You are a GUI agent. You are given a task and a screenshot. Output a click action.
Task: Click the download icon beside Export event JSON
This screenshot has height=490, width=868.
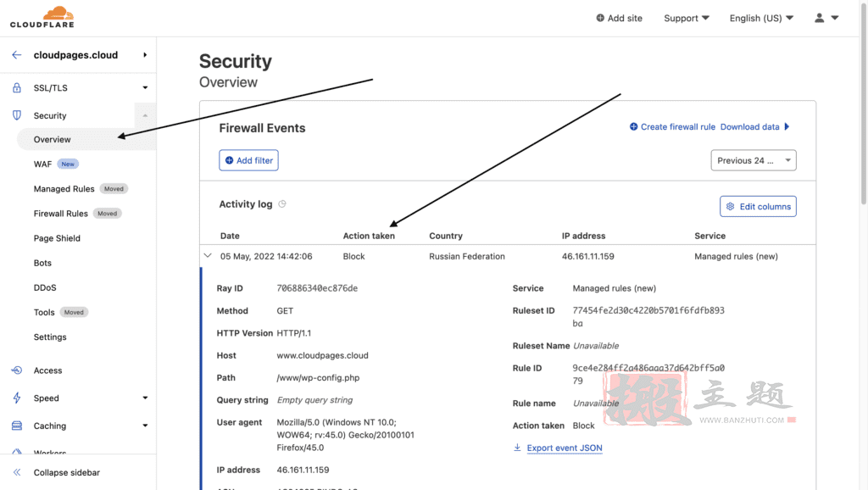point(517,448)
